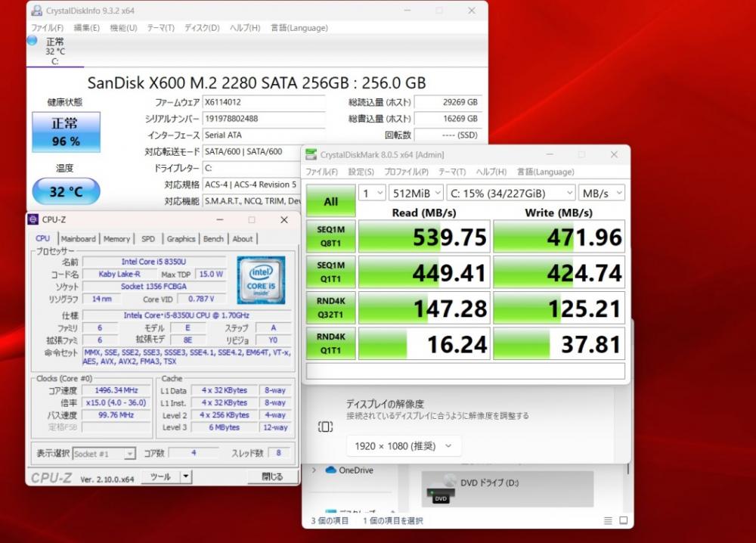Select the DVD drive icon in Explorer
This screenshot has width=756, height=543.
click(x=441, y=489)
